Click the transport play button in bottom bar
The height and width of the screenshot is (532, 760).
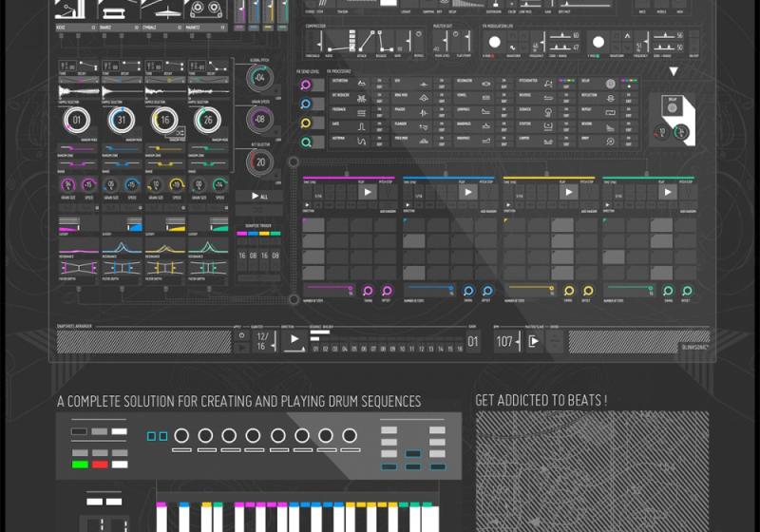click(x=294, y=339)
